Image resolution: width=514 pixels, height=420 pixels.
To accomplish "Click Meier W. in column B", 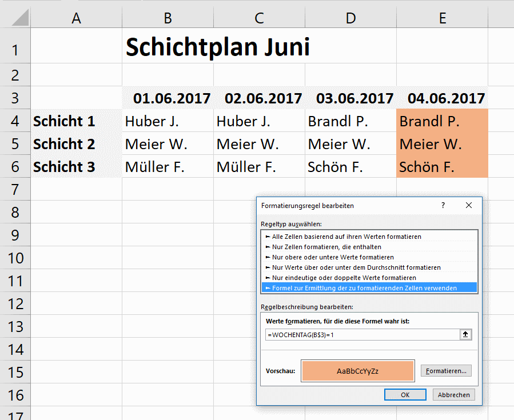I will pos(168,144).
